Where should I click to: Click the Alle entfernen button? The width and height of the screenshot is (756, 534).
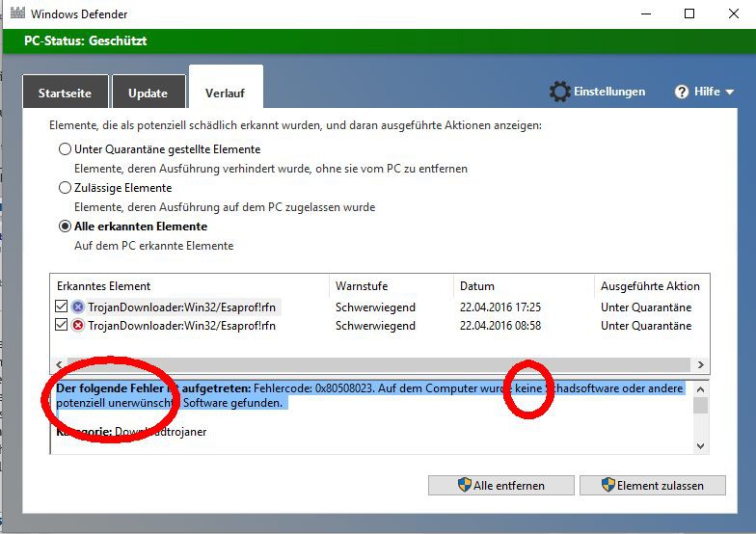click(501, 486)
